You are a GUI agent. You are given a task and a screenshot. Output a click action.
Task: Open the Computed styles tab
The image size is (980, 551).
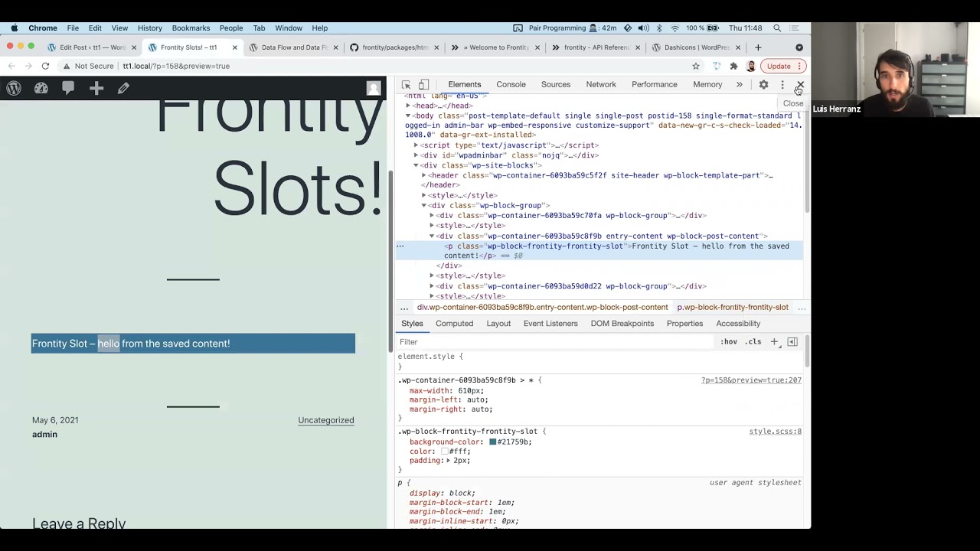tap(454, 324)
